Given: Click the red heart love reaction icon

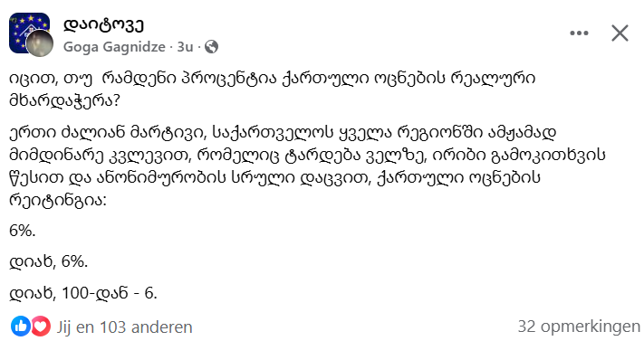Looking at the screenshot, I should 40,327.
